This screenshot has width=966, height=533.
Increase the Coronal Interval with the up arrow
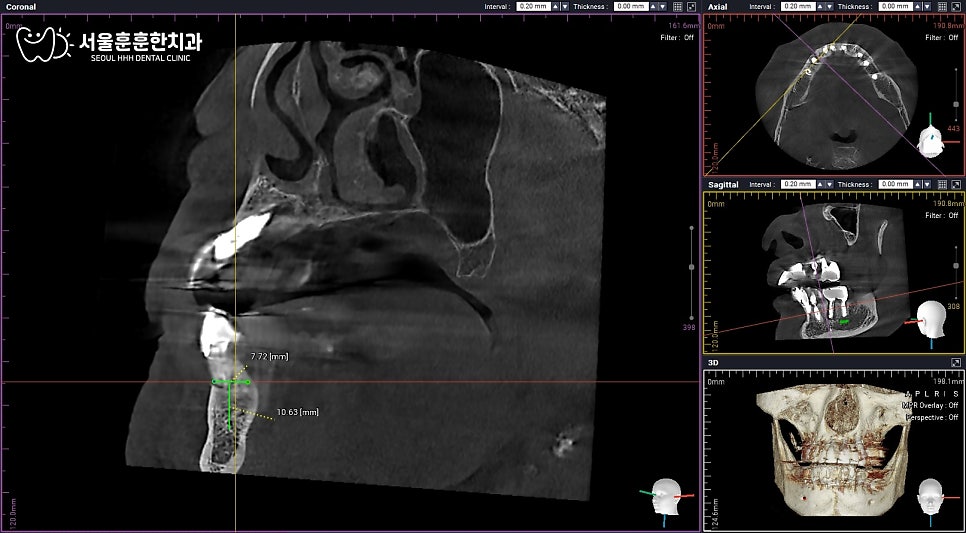pyautogui.click(x=554, y=6)
